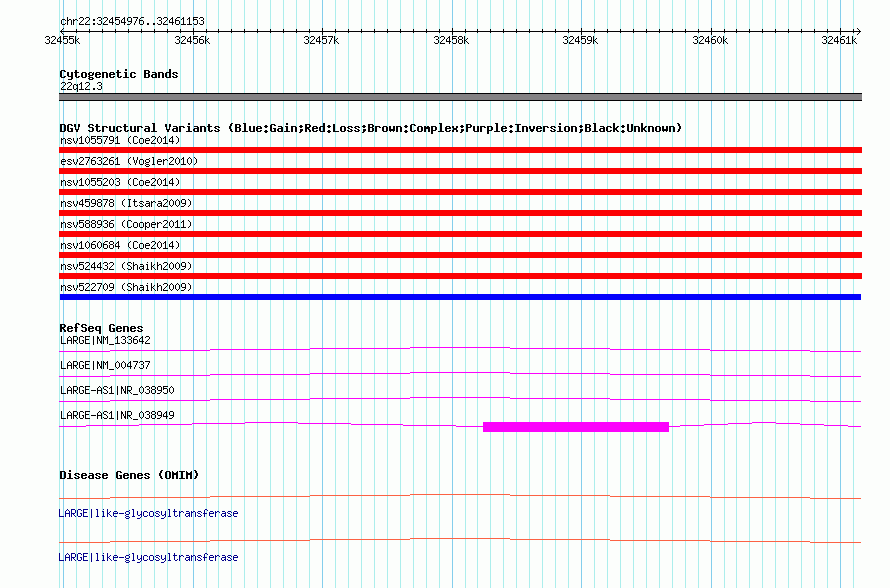Viewport: 890px width, 588px height.
Task: Click the 32457k ruler tick label
Action: pos(321,40)
